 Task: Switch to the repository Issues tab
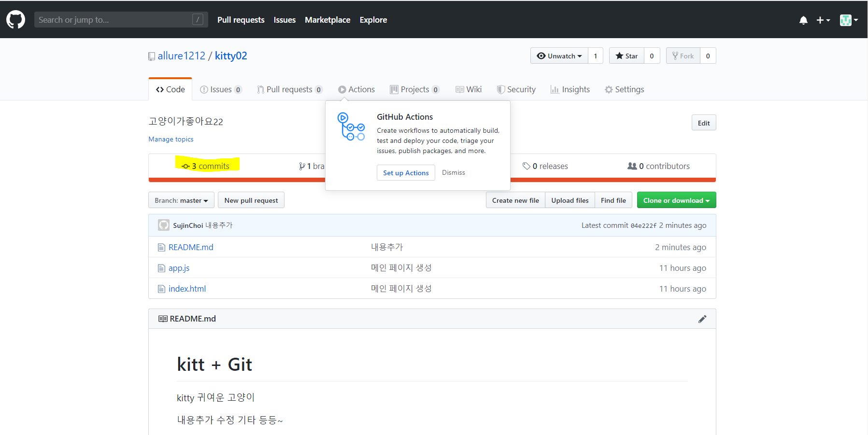pos(221,89)
